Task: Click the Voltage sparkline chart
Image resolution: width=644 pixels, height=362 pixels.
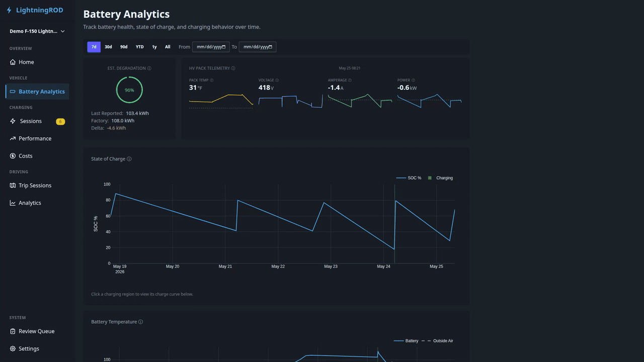Action: 290,101
